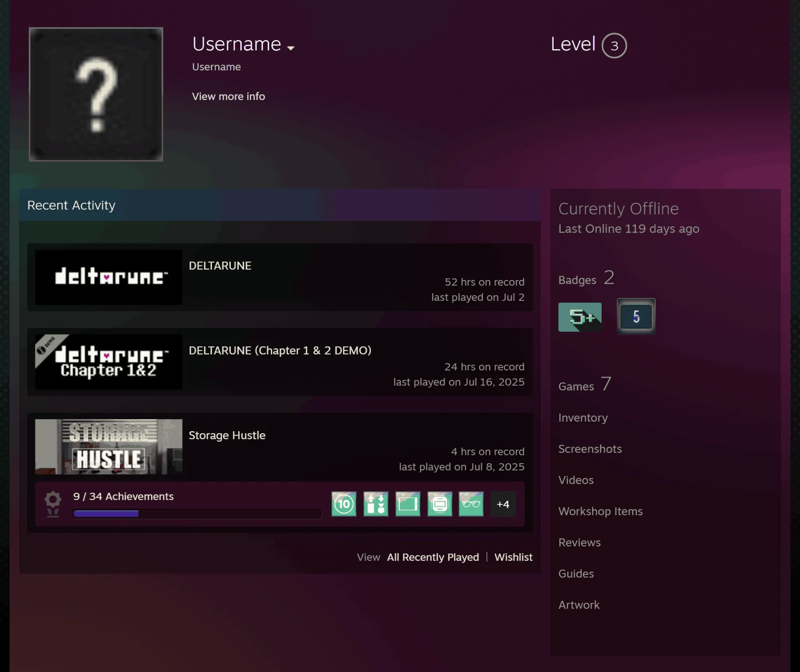This screenshot has height=672, width=800.
Task: Open the DELTARUNE title link
Action: point(220,266)
